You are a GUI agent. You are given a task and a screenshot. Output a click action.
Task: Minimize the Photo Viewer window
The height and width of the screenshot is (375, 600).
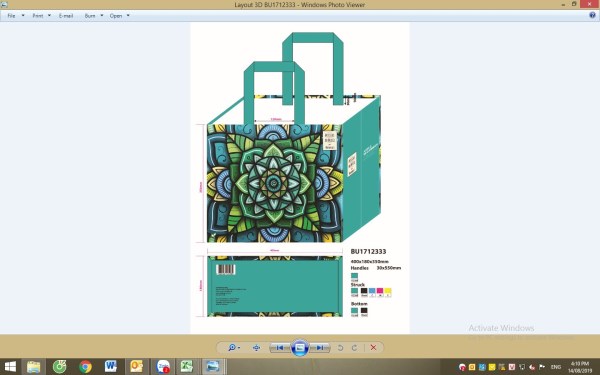(x=563, y=4)
